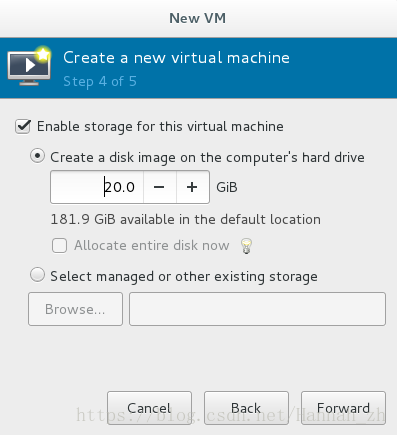Click the lightbulb hint icon
This screenshot has height=435, width=397.
coord(246,246)
